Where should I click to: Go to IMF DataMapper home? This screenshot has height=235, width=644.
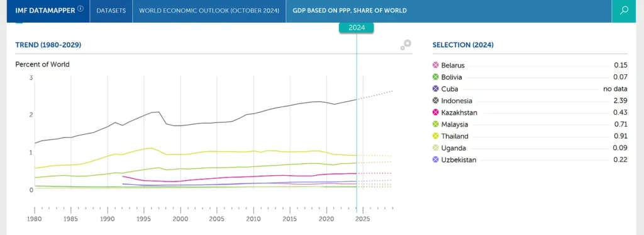[x=45, y=10]
